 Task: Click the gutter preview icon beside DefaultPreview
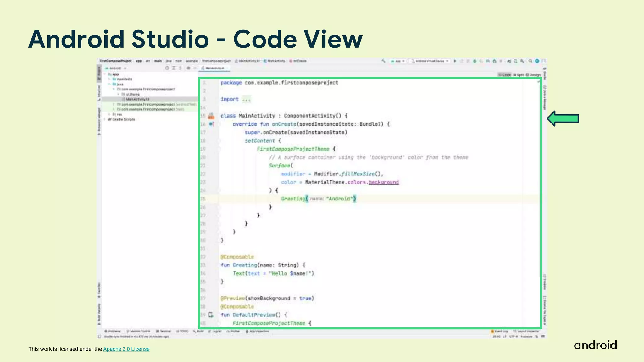211,315
